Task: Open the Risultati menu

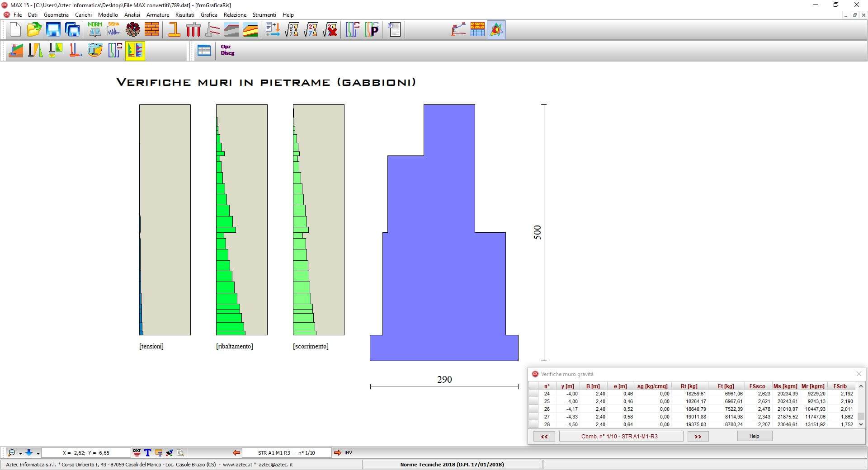Action: (184, 15)
